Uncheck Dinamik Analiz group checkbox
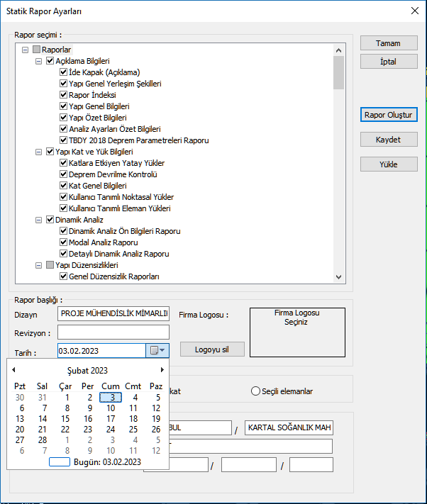This screenshot has height=504, width=427. tap(50, 220)
